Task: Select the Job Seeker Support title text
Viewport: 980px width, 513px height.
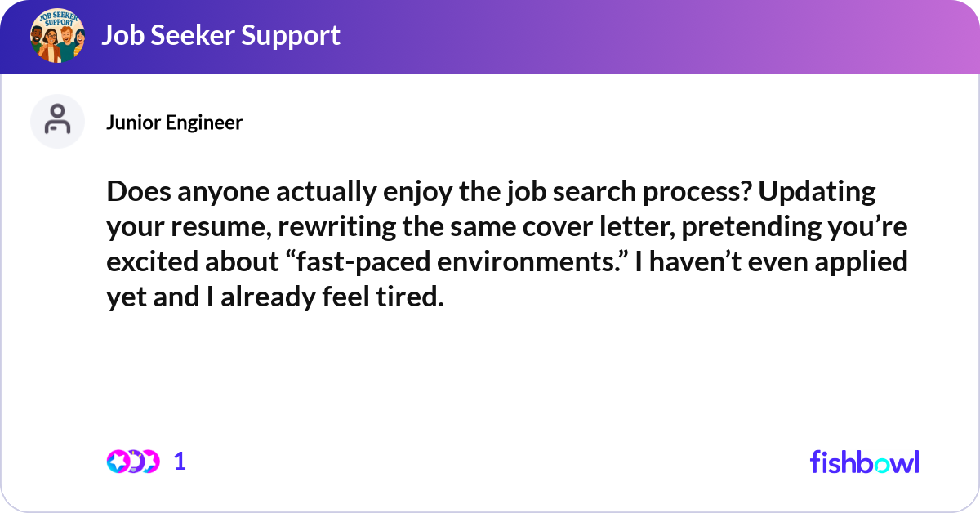Action: 222,35
